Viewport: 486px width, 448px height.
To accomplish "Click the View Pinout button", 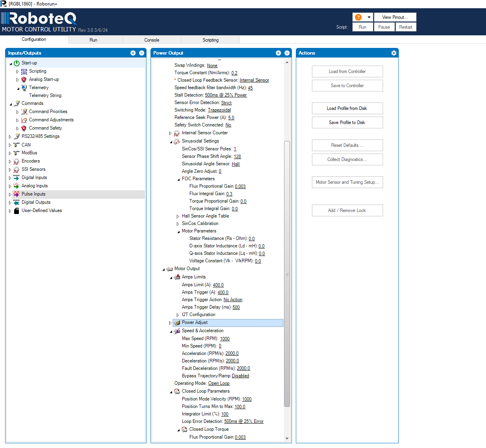I will pyautogui.click(x=395, y=17).
